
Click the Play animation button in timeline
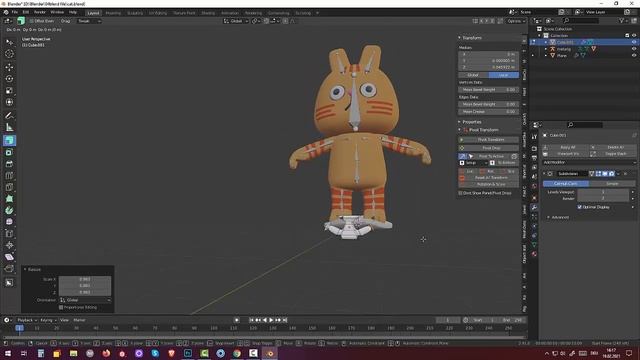click(271, 320)
